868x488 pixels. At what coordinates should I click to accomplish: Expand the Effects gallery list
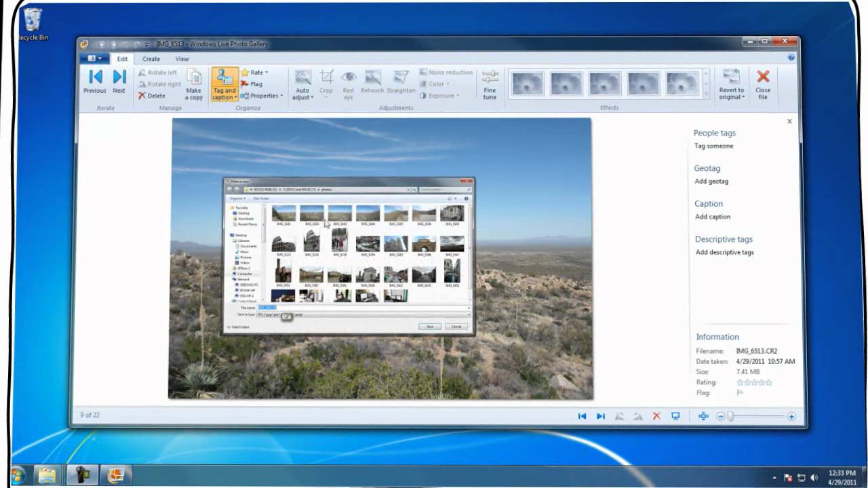[706, 95]
